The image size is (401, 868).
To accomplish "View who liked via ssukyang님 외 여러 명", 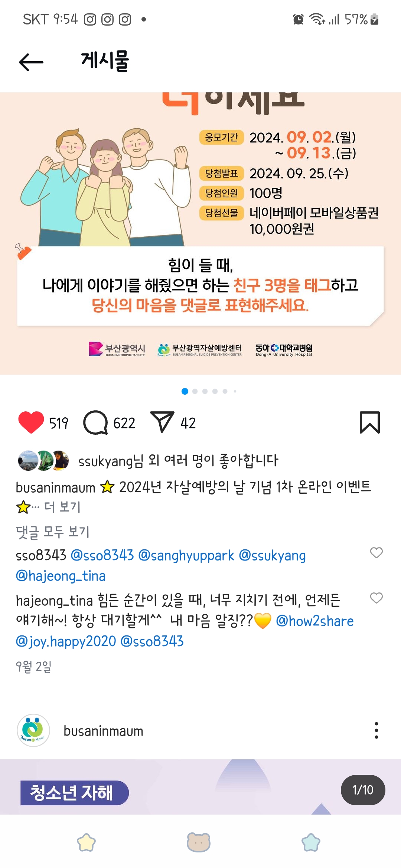I will pos(178,461).
